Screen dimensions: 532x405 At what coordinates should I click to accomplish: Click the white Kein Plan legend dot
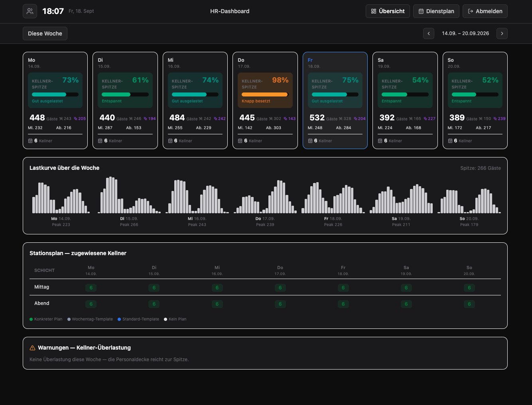pyautogui.click(x=166, y=319)
